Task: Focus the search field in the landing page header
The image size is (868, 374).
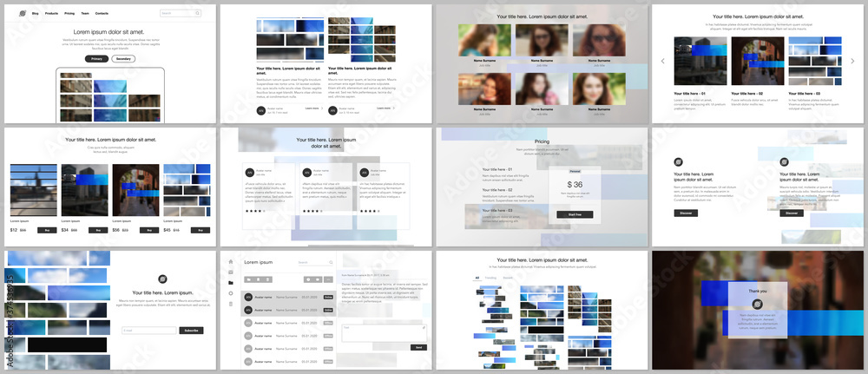Action: point(181,13)
